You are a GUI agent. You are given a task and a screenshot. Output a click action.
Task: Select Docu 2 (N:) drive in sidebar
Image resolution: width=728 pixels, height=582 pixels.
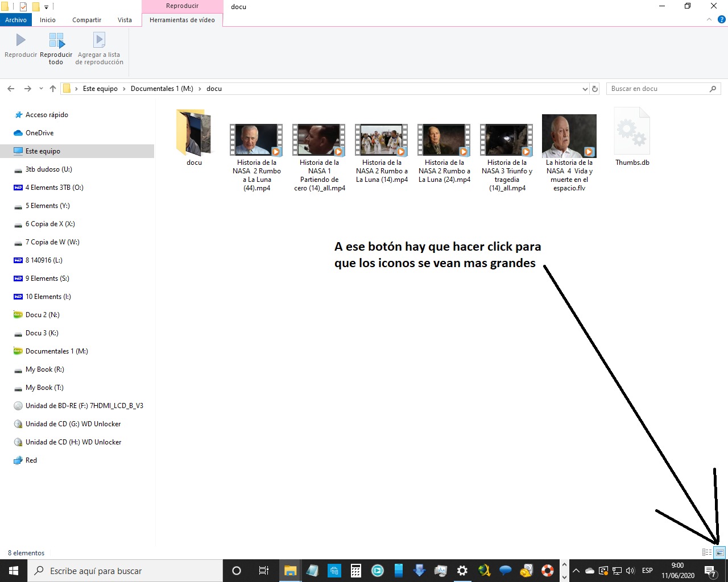[42, 315]
